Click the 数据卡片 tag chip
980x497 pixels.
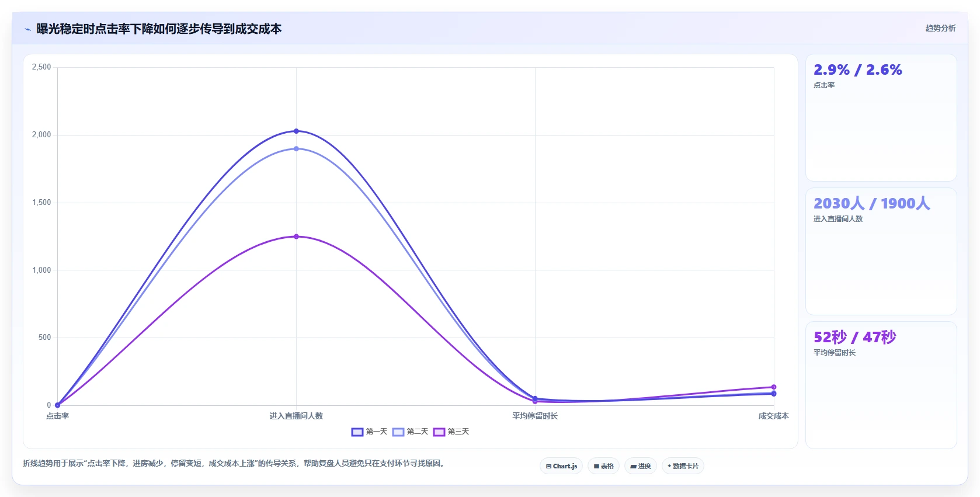(683, 466)
